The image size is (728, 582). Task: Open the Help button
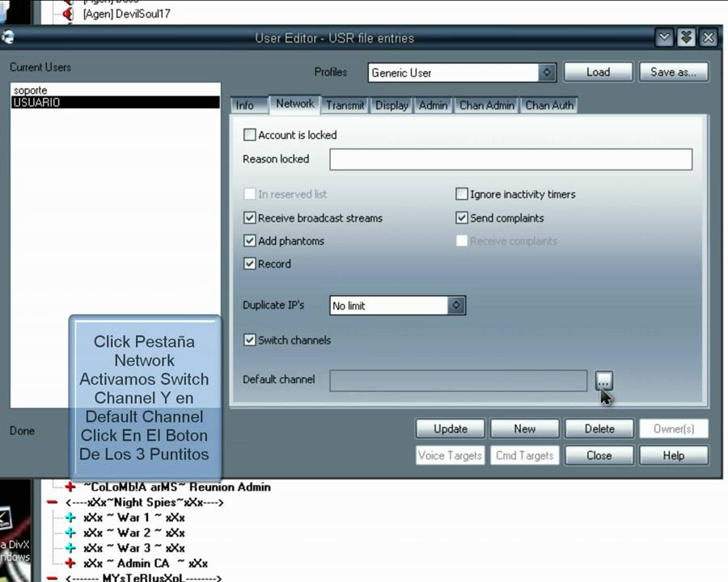tap(674, 455)
